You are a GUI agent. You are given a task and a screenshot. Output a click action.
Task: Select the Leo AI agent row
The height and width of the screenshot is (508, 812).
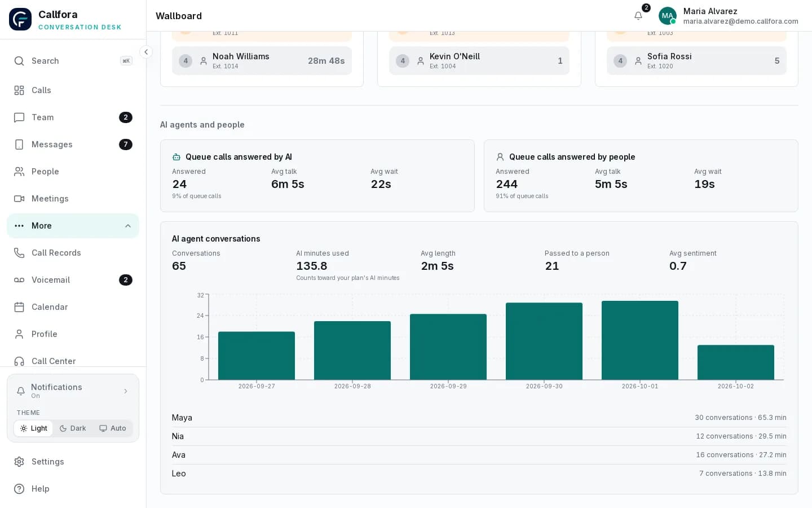coord(479,474)
